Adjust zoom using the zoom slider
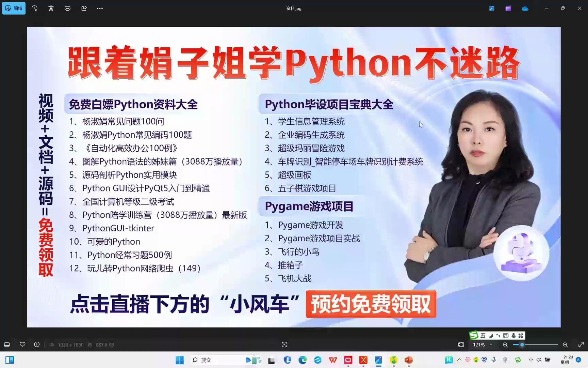 tap(524, 344)
